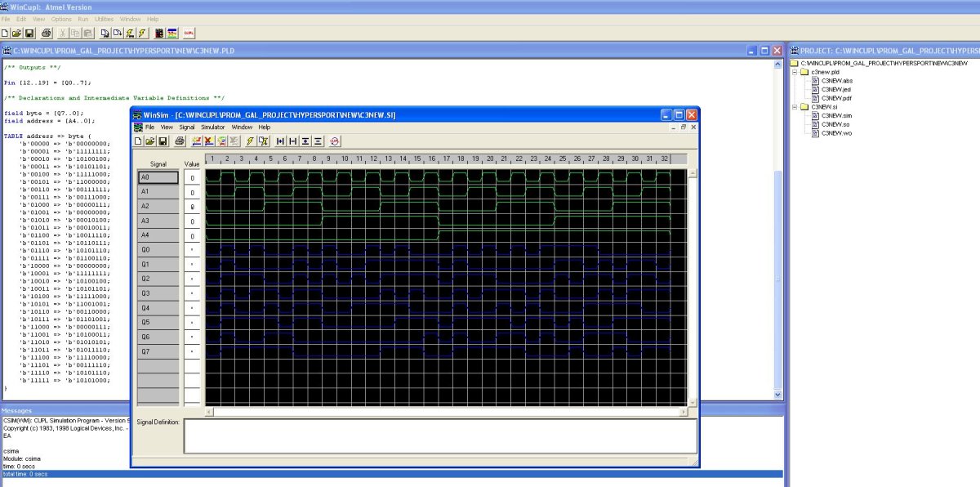
Task: Open Signal menu in WinSim
Action: click(x=187, y=127)
